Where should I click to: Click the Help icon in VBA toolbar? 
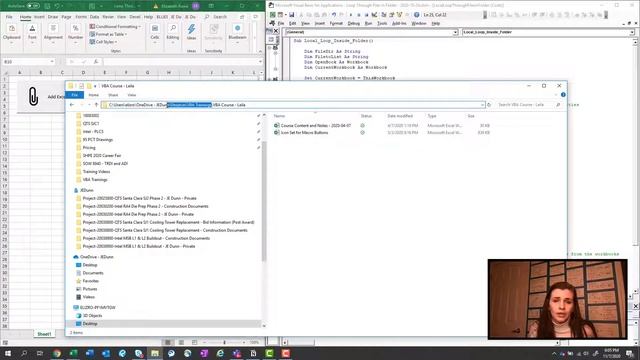click(x=416, y=15)
